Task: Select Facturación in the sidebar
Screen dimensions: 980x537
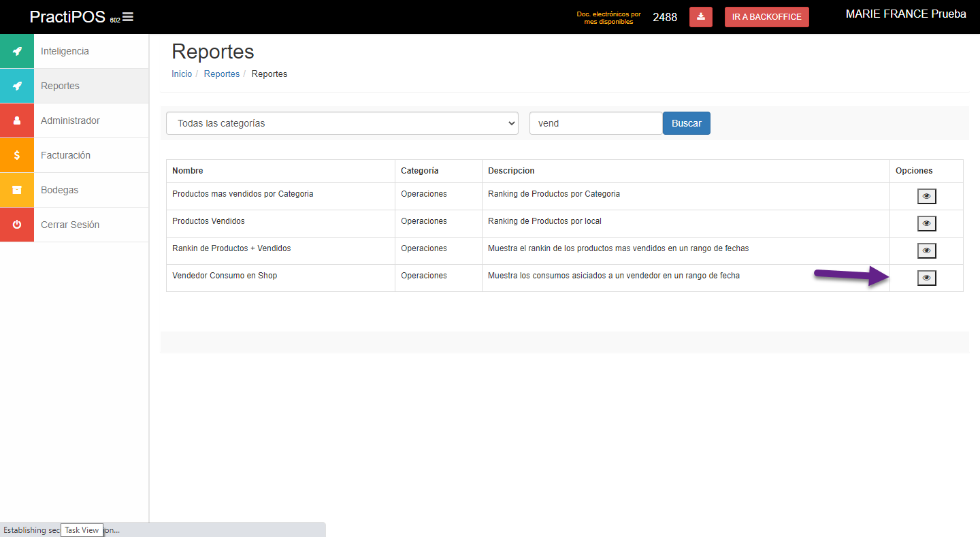Action: (65, 156)
